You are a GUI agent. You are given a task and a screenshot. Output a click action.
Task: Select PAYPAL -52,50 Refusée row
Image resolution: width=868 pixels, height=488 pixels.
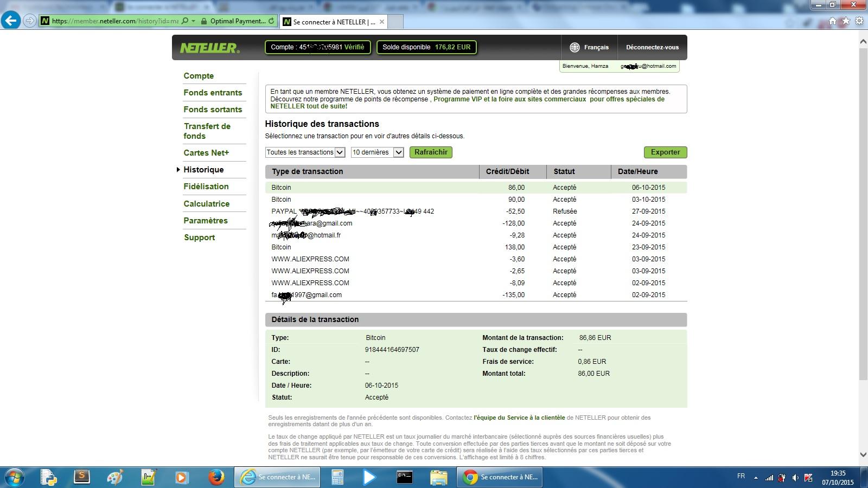(x=476, y=211)
